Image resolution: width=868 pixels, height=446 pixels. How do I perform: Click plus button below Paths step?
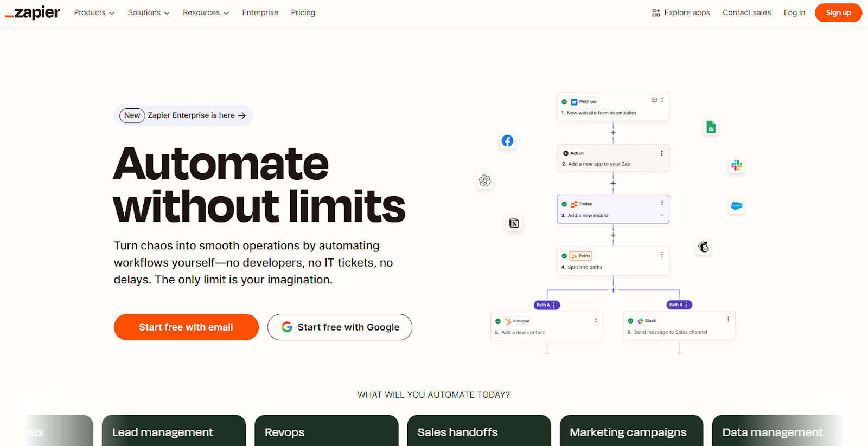(x=613, y=290)
